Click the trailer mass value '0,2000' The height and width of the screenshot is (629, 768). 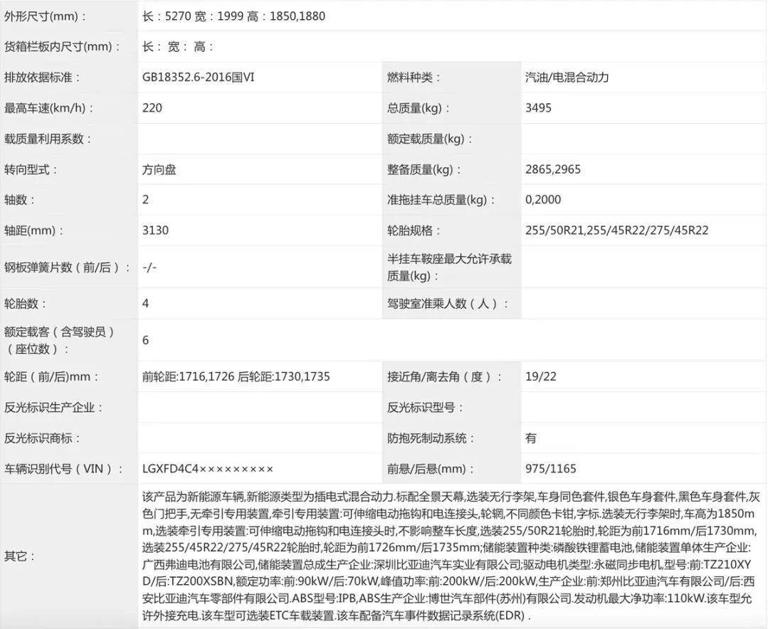click(543, 200)
